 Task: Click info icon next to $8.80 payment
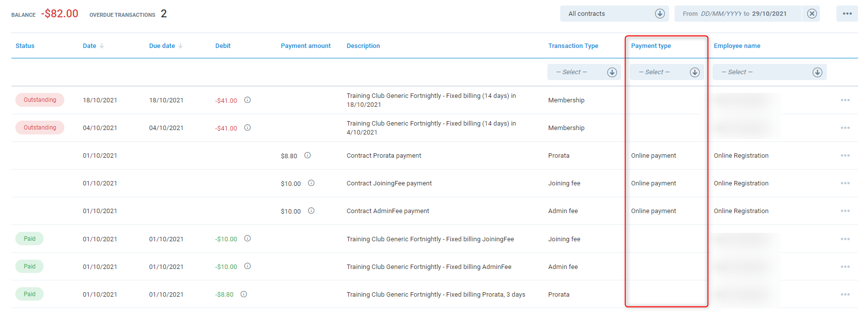[307, 155]
